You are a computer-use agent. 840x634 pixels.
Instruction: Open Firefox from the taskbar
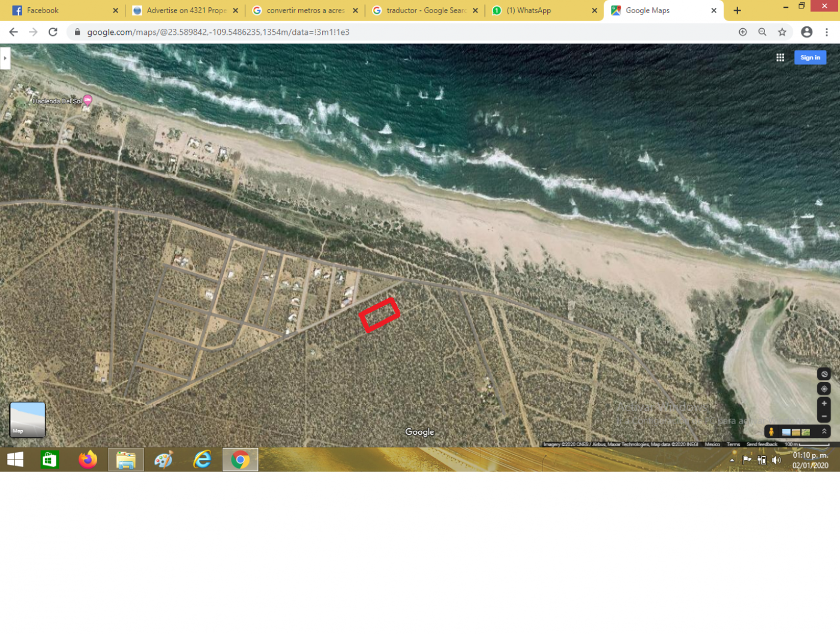pyautogui.click(x=88, y=460)
